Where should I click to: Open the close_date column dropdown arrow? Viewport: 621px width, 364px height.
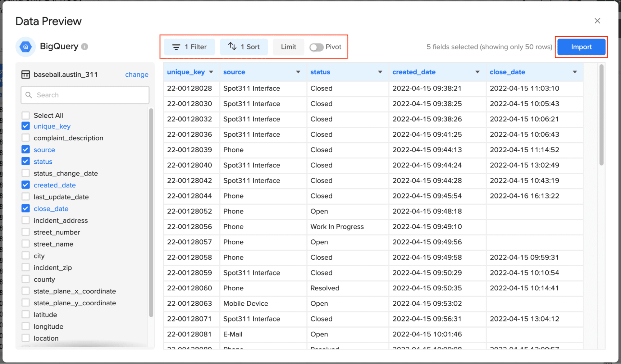(x=575, y=72)
